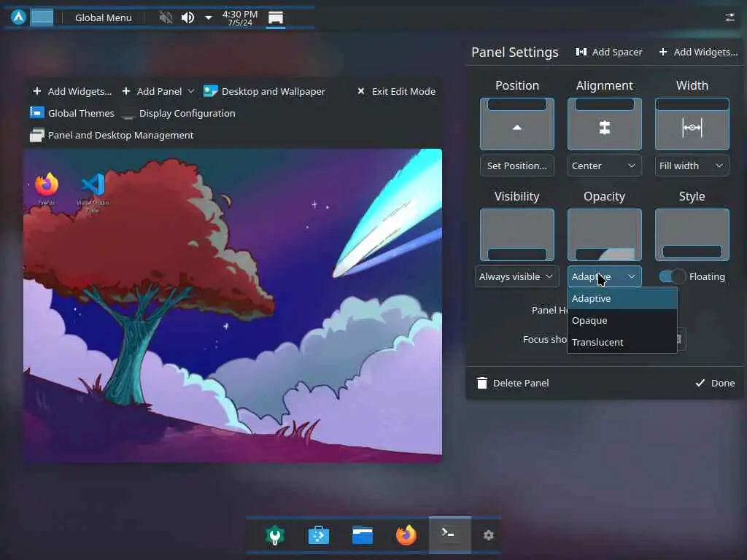The height and width of the screenshot is (560, 747).
Task: Open the clock showing 4:30 PM
Action: (x=239, y=18)
